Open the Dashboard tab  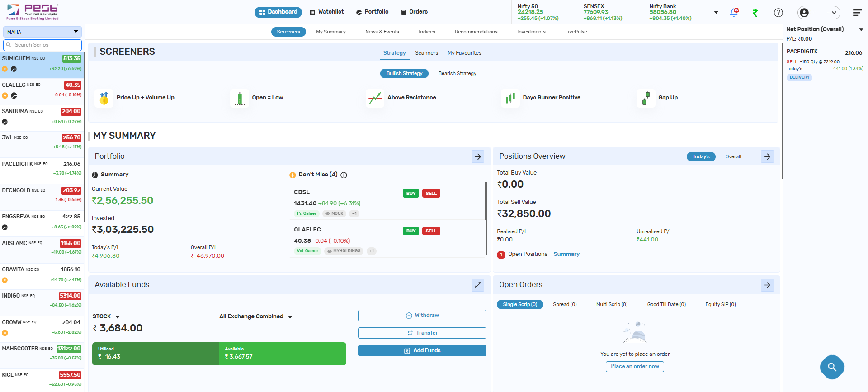[x=278, y=12]
